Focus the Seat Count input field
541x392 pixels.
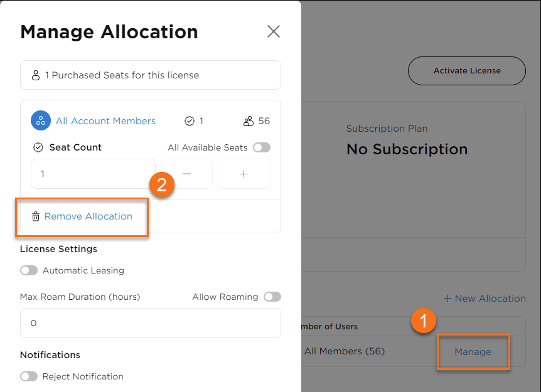[x=88, y=174]
